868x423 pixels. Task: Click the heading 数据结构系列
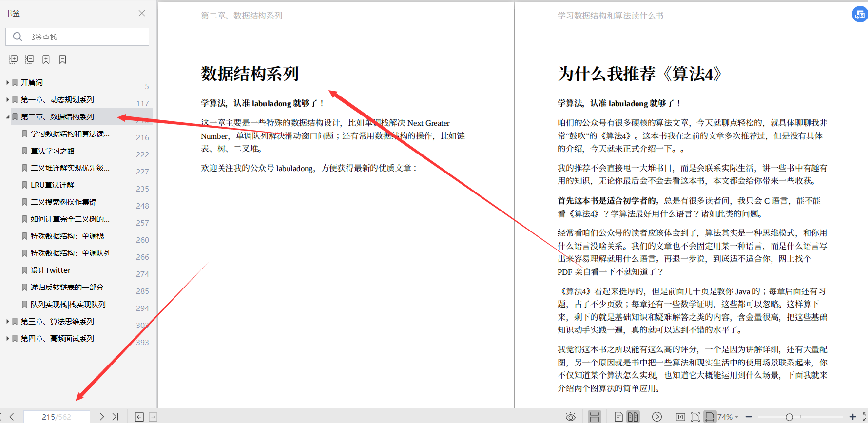coord(250,74)
